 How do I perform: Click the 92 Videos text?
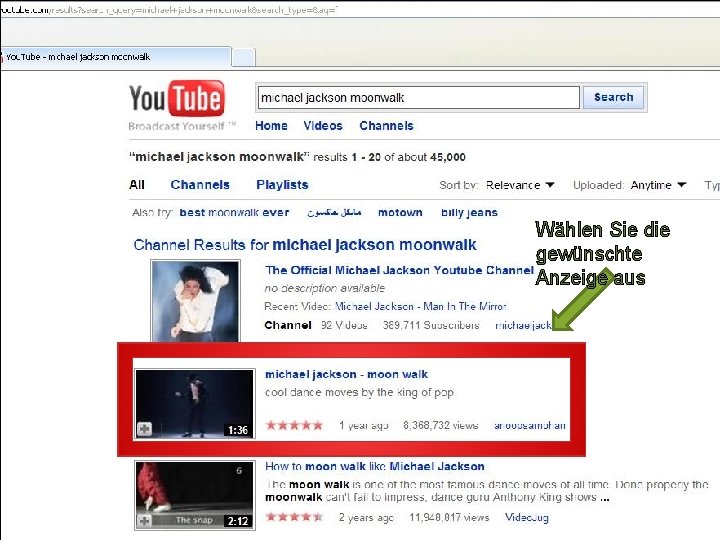[x=344, y=325]
